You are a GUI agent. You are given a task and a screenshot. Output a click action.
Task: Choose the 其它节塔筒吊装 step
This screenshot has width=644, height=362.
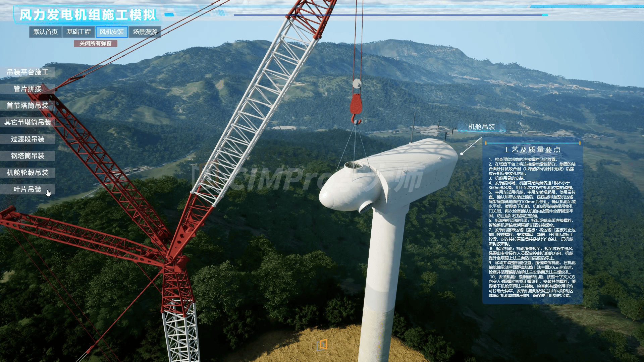(x=28, y=122)
